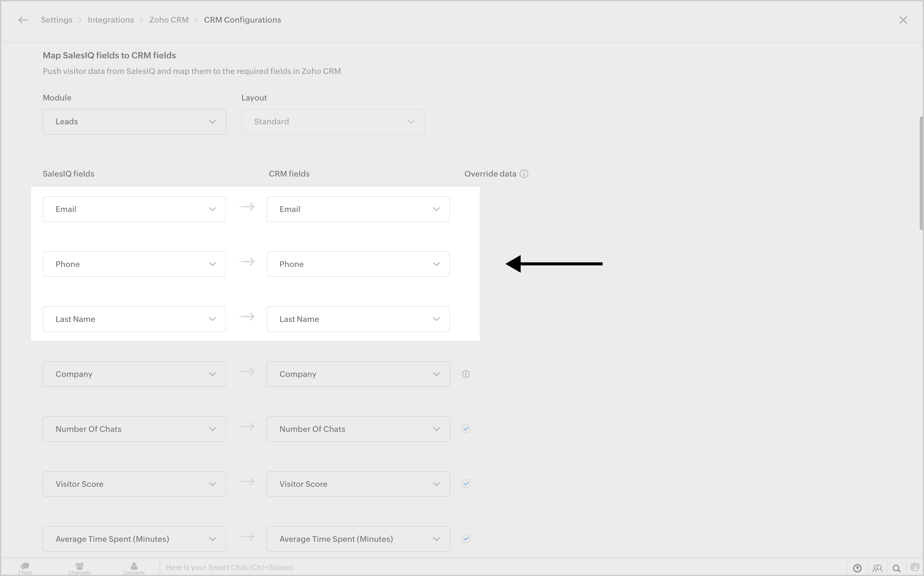Toggle Visitor Score override checkbox
Image resolution: width=924 pixels, height=576 pixels.
coord(466,484)
